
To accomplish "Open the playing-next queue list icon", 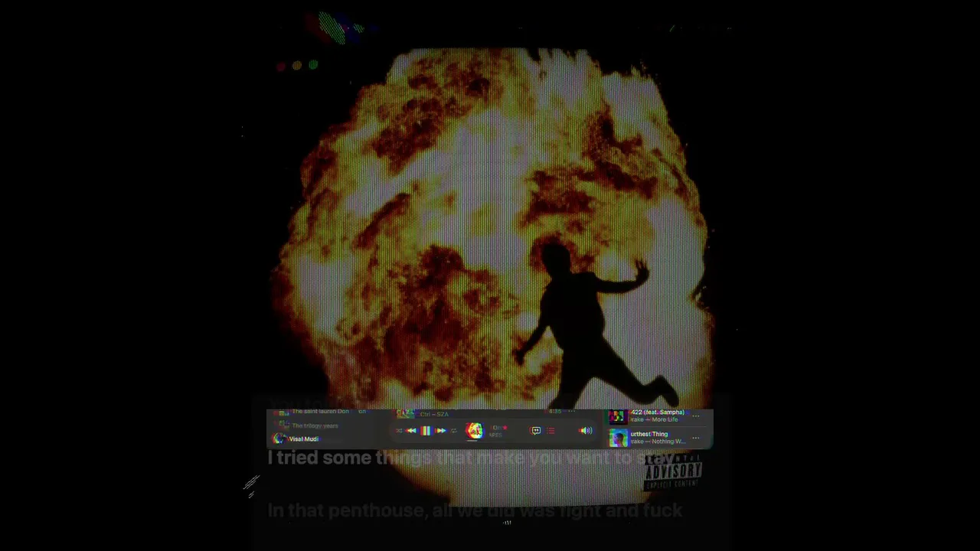I will click(550, 431).
